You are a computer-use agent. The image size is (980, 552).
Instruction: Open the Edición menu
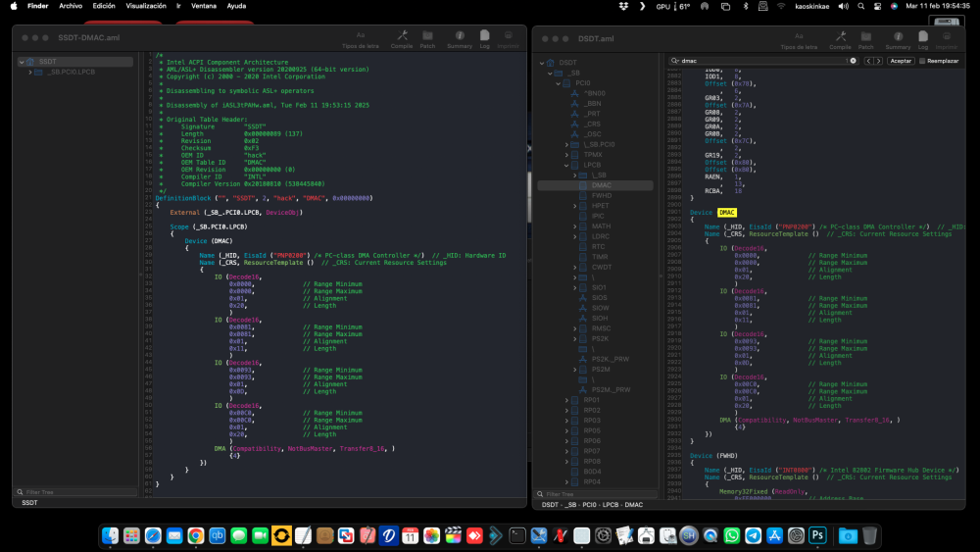tap(104, 6)
